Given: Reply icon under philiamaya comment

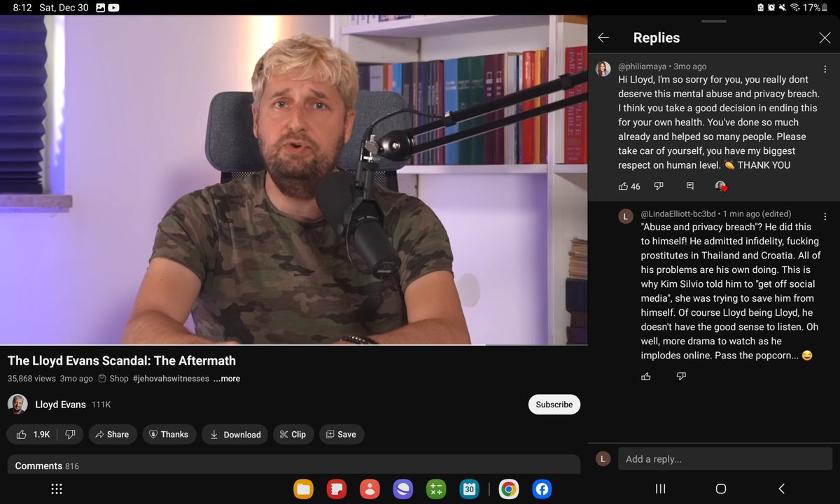Looking at the screenshot, I should [x=690, y=186].
